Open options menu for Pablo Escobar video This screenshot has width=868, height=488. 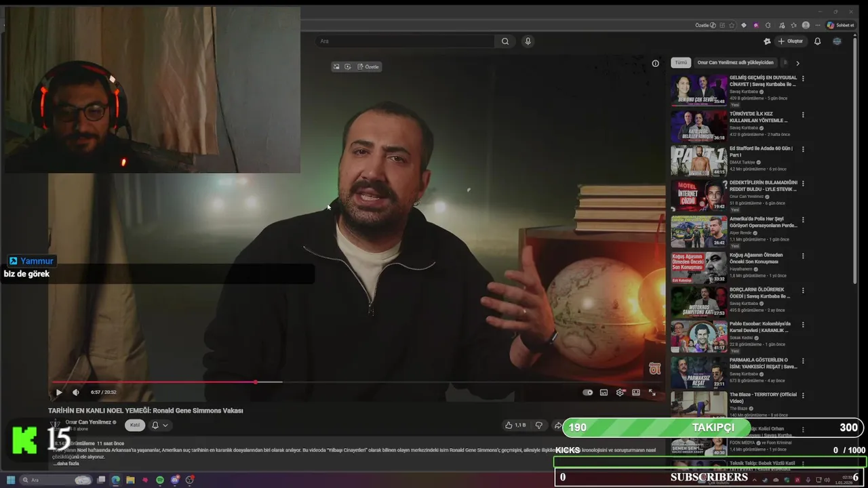click(803, 325)
